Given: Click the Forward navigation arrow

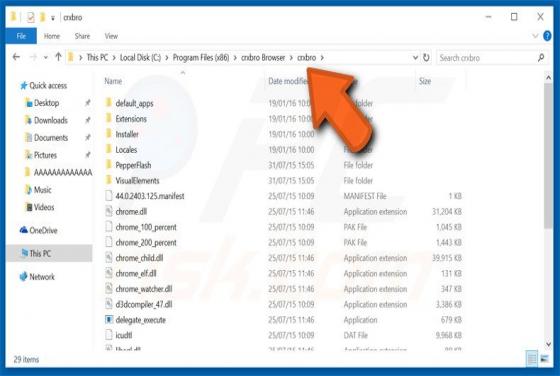Looking at the screenshot, I should [x=33, y=57].
